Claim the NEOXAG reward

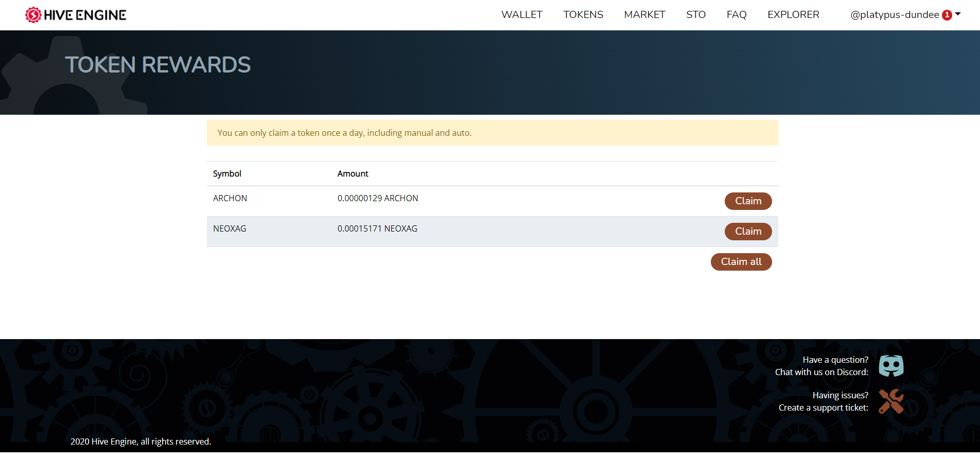[748, 232]
